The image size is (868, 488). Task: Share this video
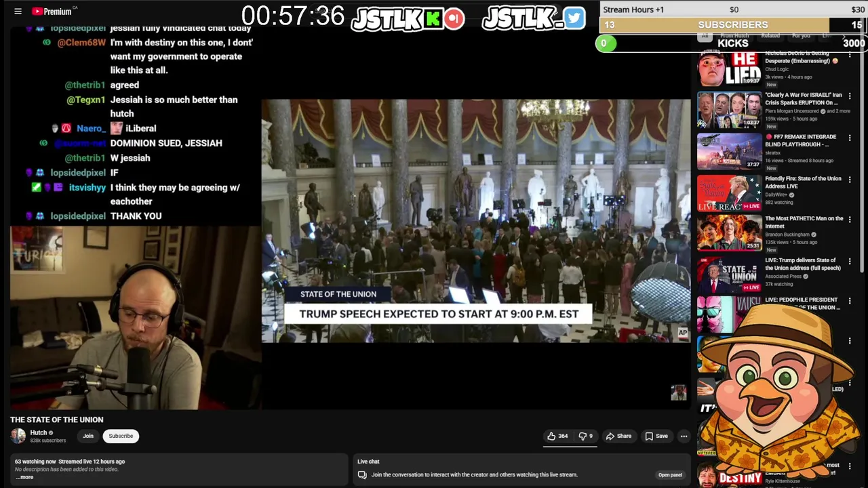[618, 436]
